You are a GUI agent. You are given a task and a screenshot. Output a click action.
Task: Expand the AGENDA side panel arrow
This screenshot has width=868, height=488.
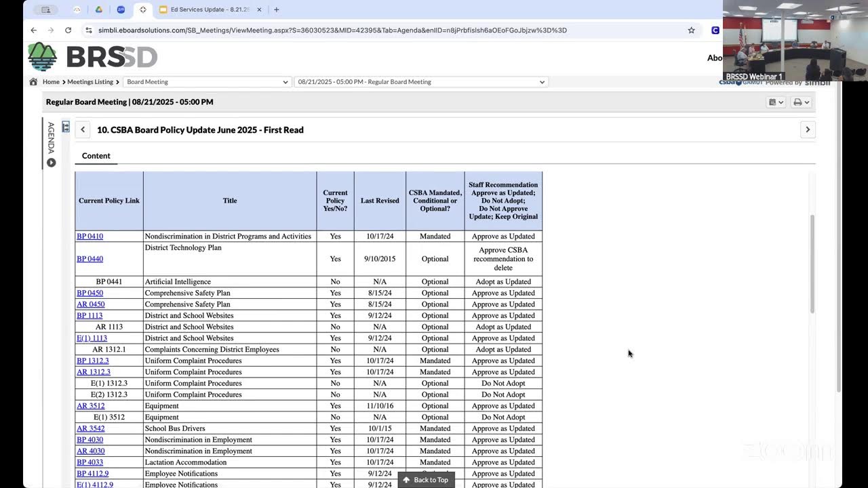pos(51,163)
